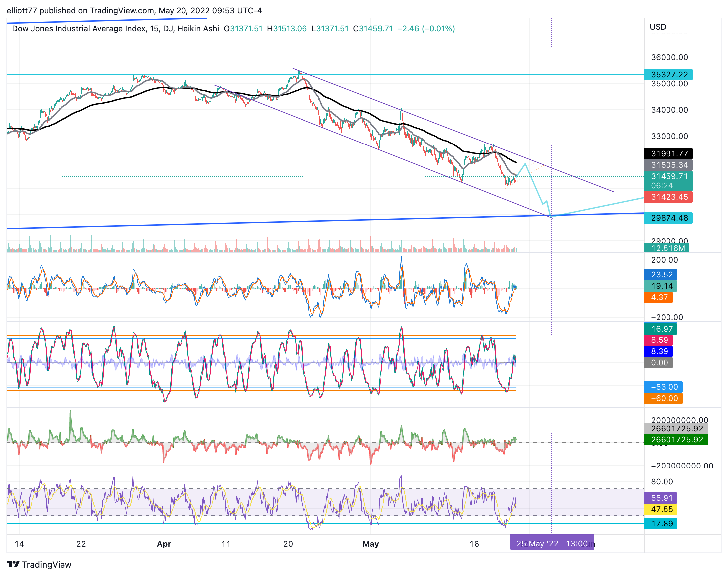The image size is (728, 576).
Task: Click the cyan 17.89 RSI level label
Action: coord(661,524)
